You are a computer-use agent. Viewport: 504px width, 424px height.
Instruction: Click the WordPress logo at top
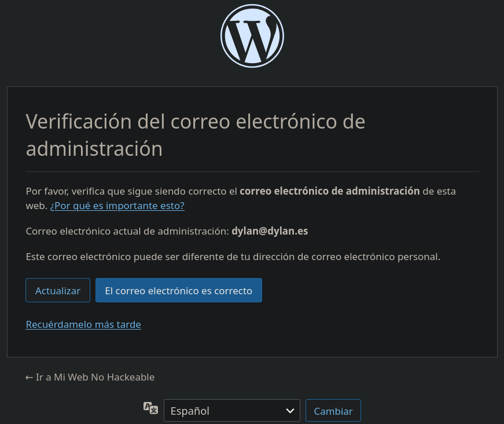252,36
